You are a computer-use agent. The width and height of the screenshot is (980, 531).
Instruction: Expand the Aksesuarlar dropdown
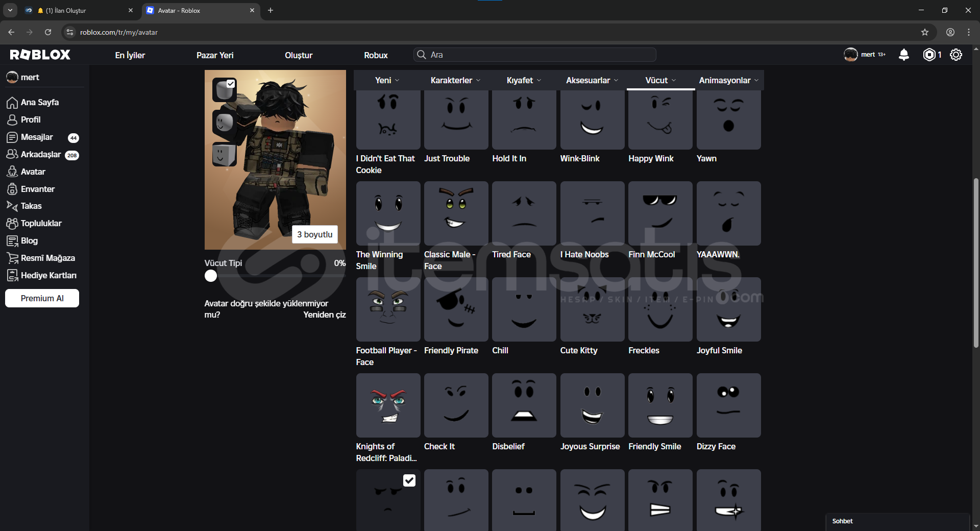point(592,80)
